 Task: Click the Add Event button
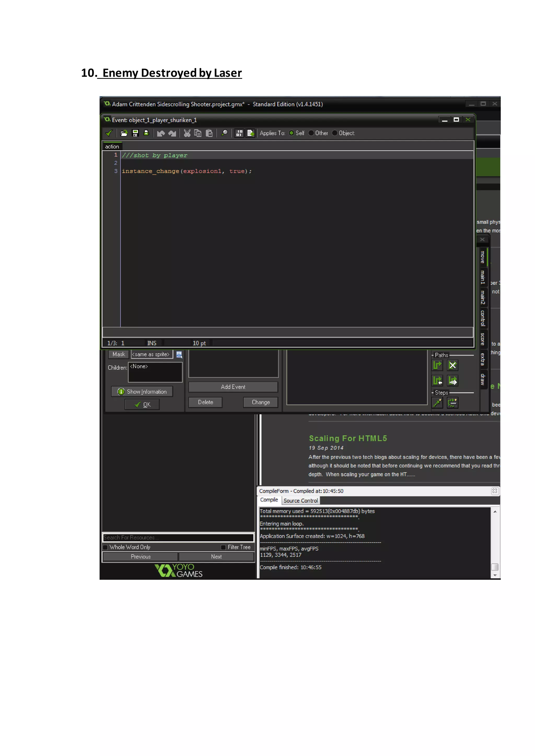233,387
